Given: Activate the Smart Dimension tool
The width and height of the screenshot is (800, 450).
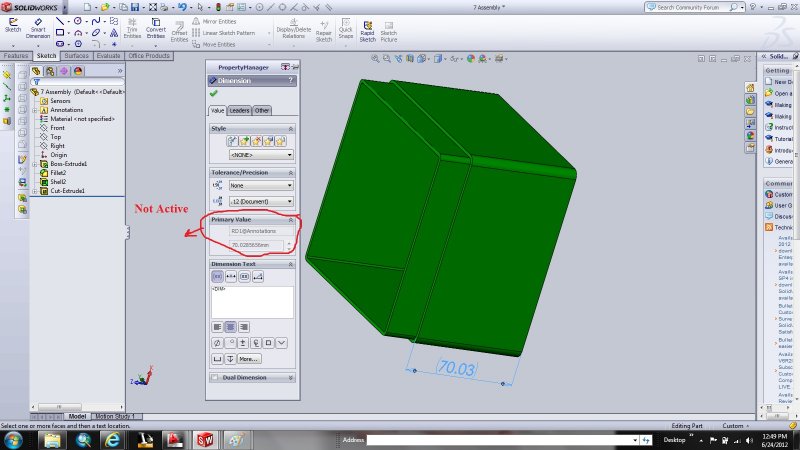Looking at the screenshot, I should 38,29.
